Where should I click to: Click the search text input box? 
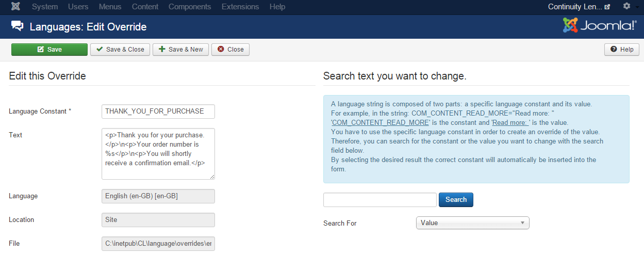380,200
